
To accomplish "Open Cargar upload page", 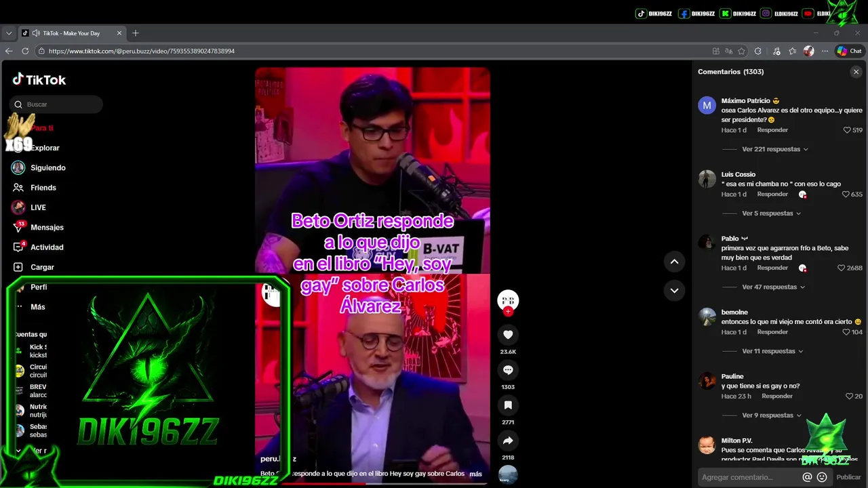I will pos(42,267).
